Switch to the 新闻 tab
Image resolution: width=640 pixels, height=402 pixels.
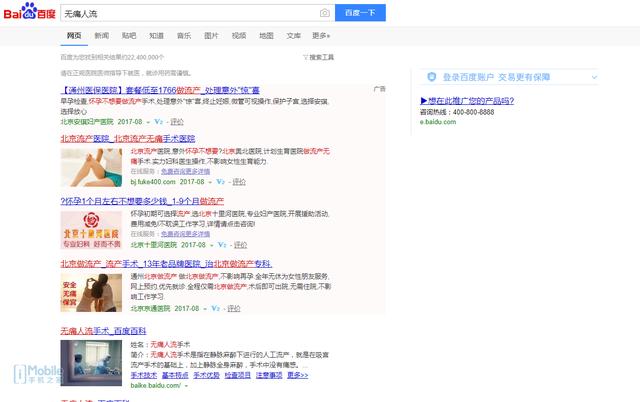pos(102,35)
